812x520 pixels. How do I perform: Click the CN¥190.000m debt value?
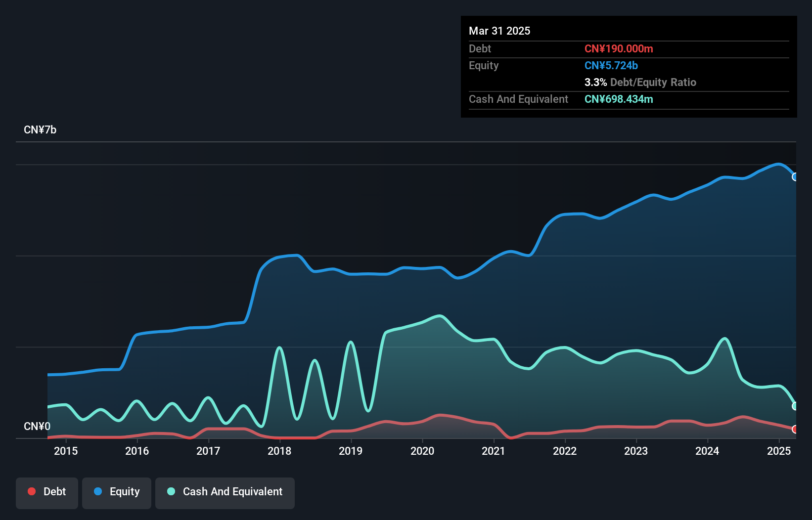pyautogui.click(x=619, y=48)
